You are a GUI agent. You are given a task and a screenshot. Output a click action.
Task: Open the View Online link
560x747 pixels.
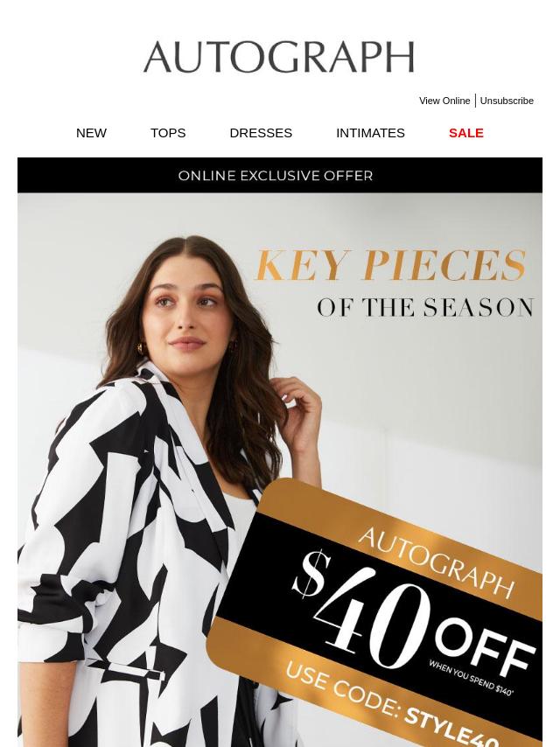click(444, 101)
